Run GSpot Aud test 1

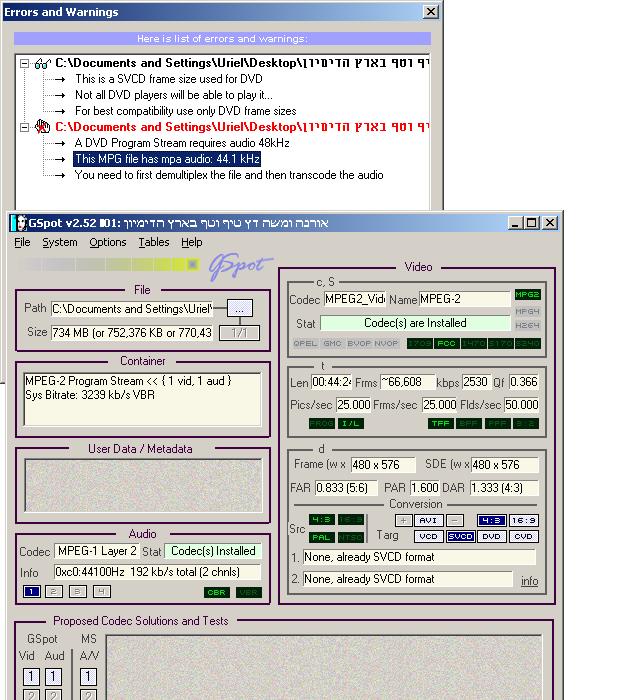[53, 676]
